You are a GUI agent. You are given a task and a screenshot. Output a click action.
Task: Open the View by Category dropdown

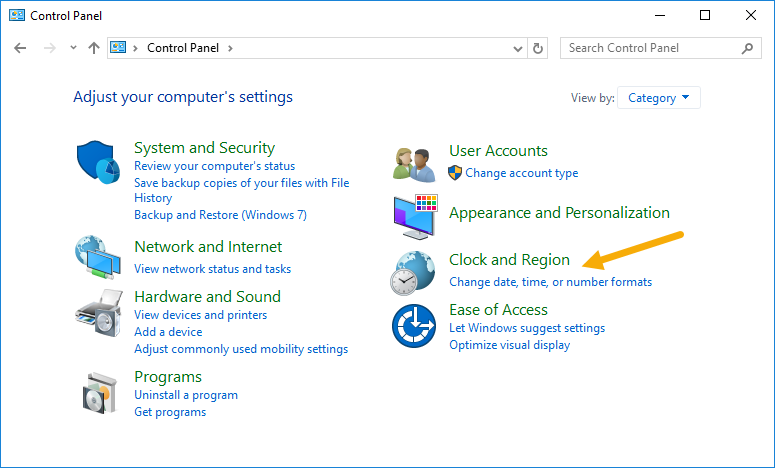point(658,98)
